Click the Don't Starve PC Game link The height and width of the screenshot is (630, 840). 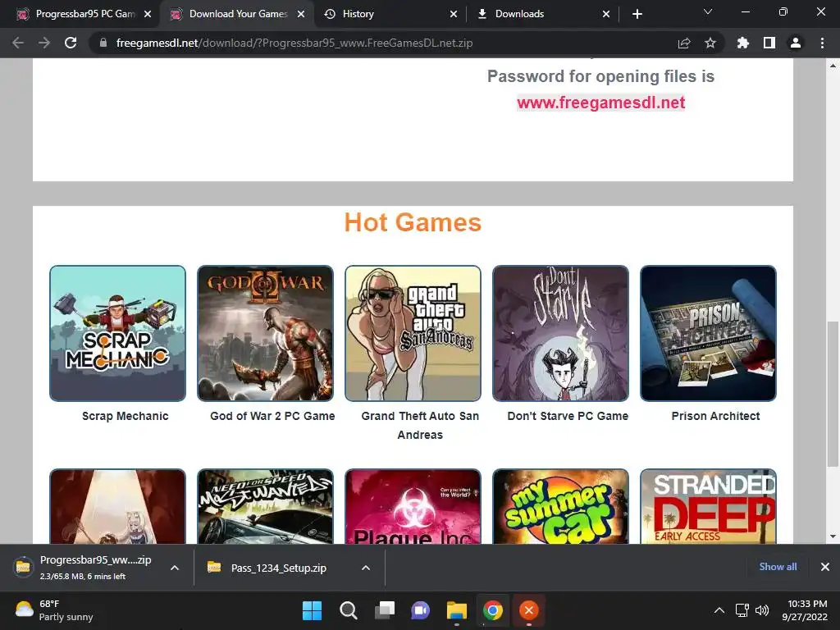568,416
